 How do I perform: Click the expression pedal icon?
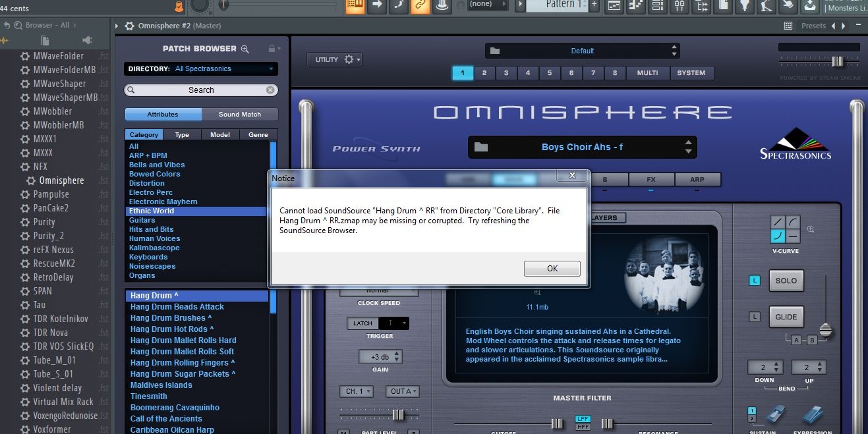click(813, 416)
